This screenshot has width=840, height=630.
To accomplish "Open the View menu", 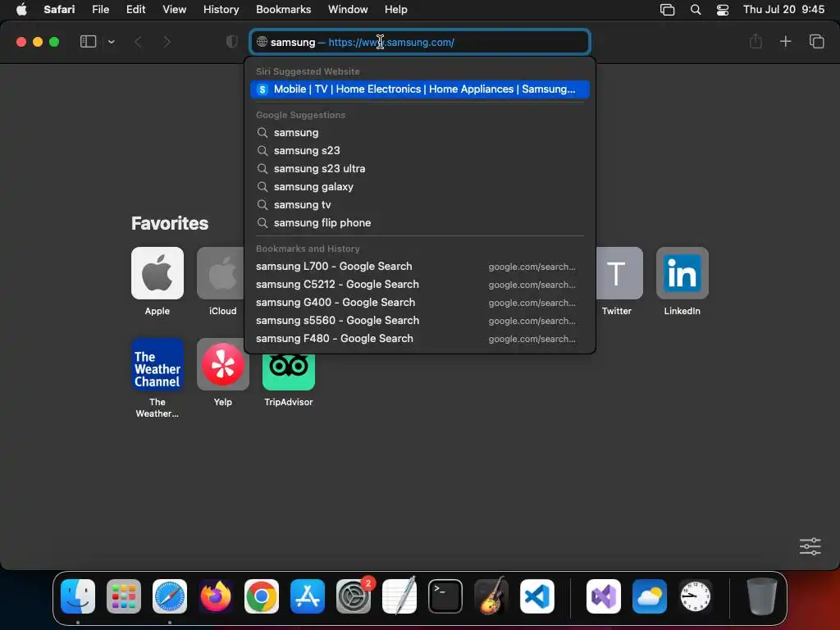I will point(174,10).
